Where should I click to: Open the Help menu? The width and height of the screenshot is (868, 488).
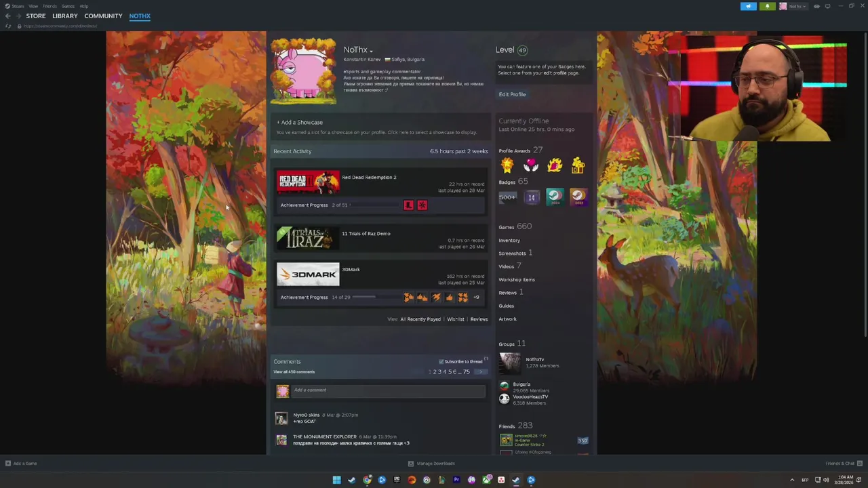click(x=83, y=6)
